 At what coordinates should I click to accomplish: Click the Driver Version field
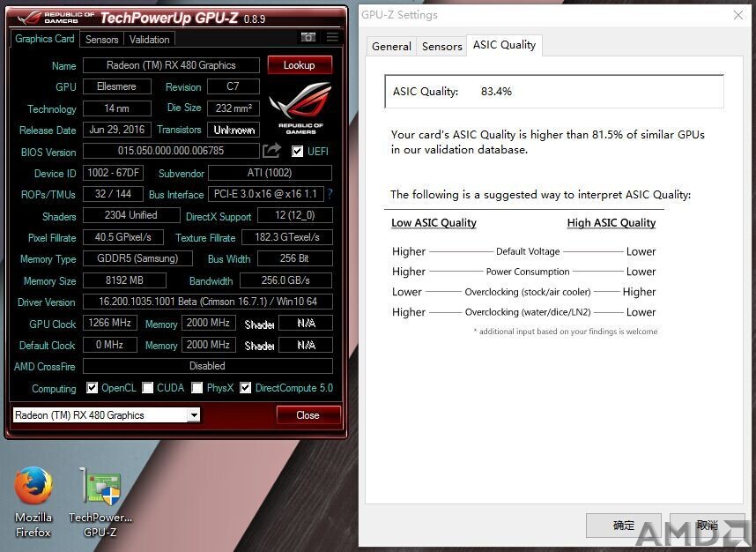[208, 302]
